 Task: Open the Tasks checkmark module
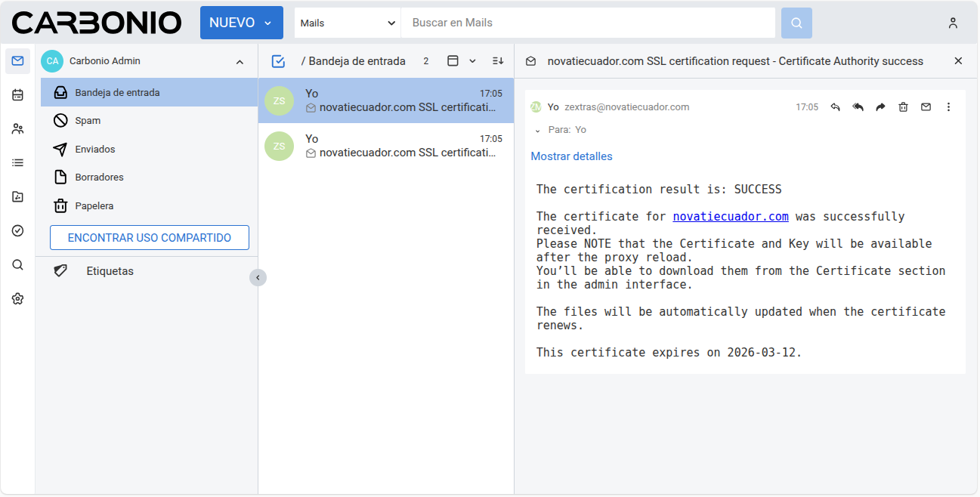(17, 230)
